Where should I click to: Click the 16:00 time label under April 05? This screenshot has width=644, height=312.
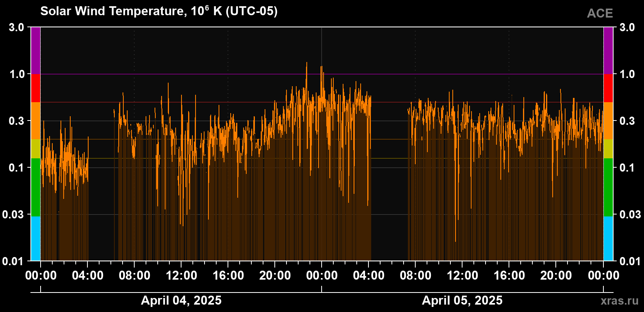pos(509,276)
